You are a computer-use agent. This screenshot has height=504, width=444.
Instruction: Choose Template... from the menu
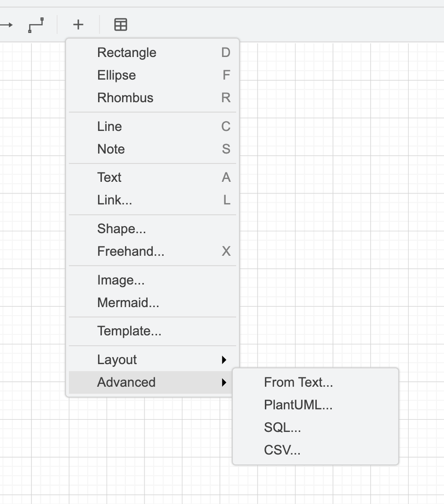click(x=129, y=331)
